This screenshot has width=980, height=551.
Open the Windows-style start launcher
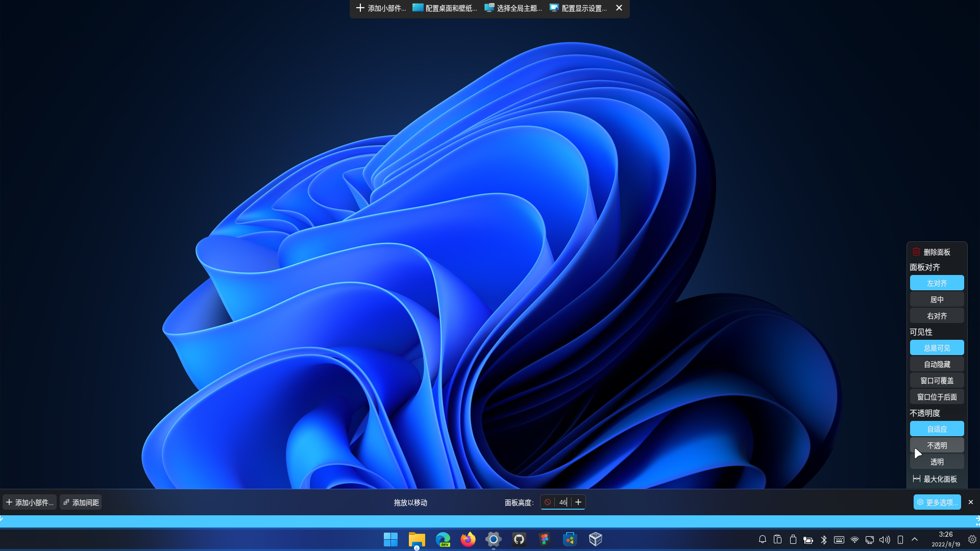(390, 539)
